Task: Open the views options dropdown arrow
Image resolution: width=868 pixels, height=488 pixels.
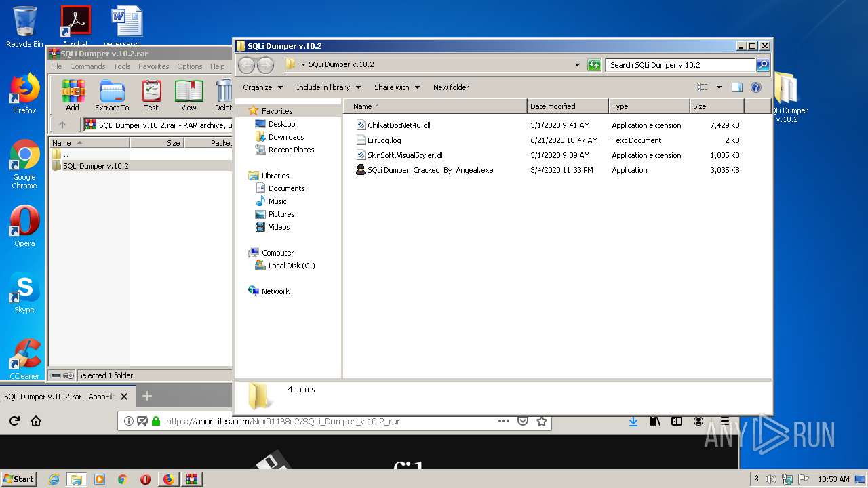Action: pyautogui.click(x=719, y=87)
